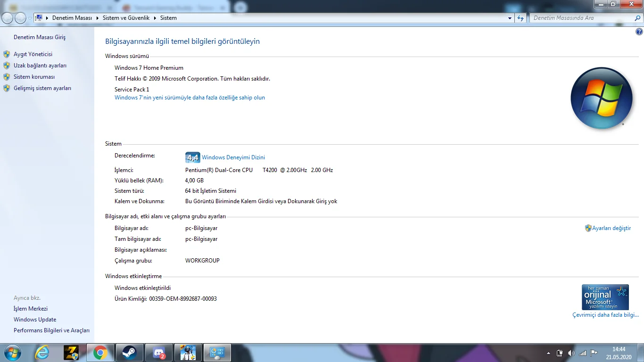Click the product ID 00359-OEM-8992687-00093
This screenshot has height=362, width=644.
pos(183,299)
